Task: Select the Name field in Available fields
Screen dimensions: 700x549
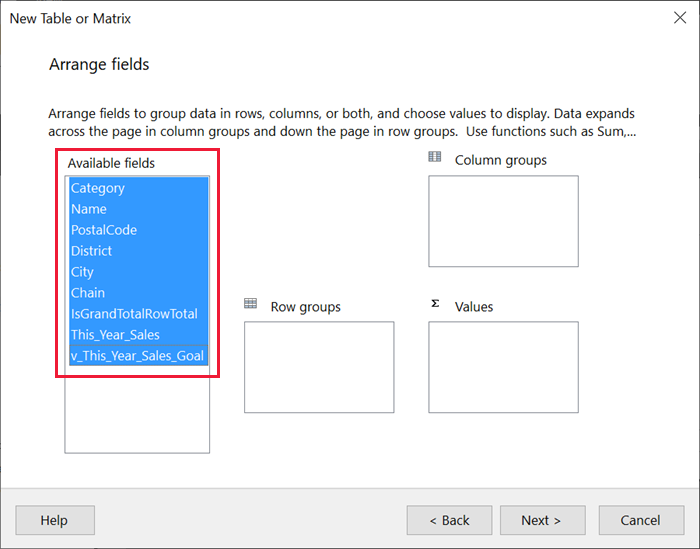Action: 89,209
